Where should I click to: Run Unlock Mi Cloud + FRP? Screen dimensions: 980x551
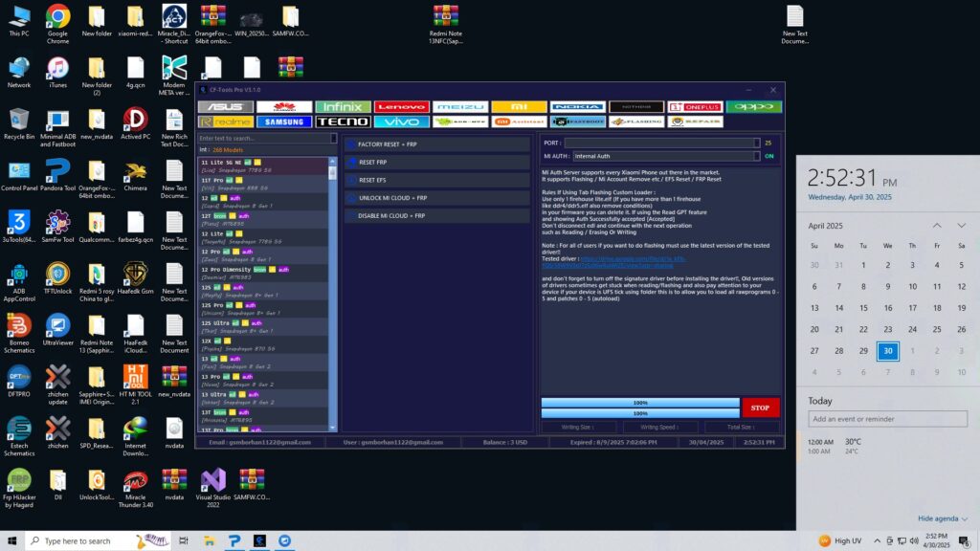436,198
